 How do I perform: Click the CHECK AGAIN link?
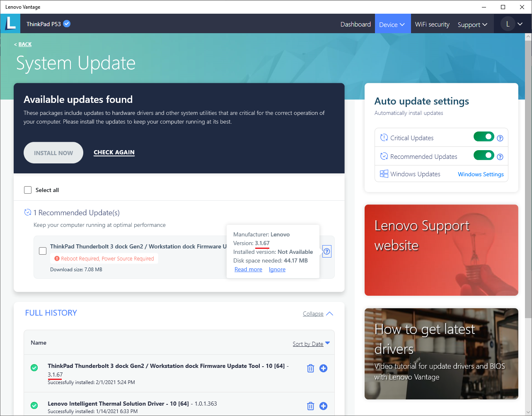pos(114,152)
